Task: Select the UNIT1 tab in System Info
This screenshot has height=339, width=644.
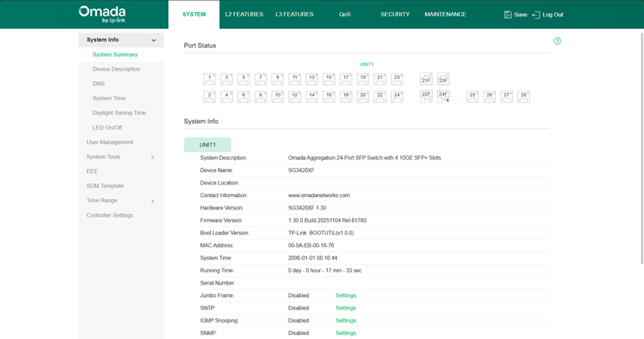Action: [207, 145]
